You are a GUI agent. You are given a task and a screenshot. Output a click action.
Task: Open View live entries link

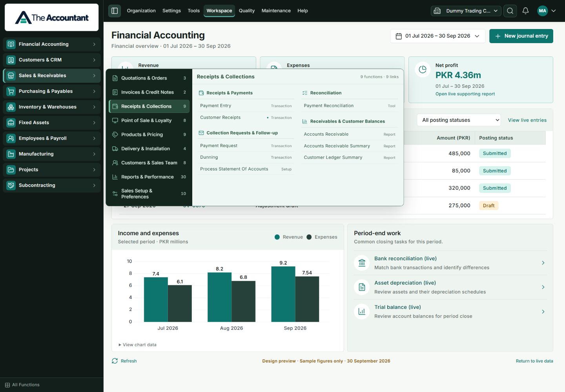point(527,120)
